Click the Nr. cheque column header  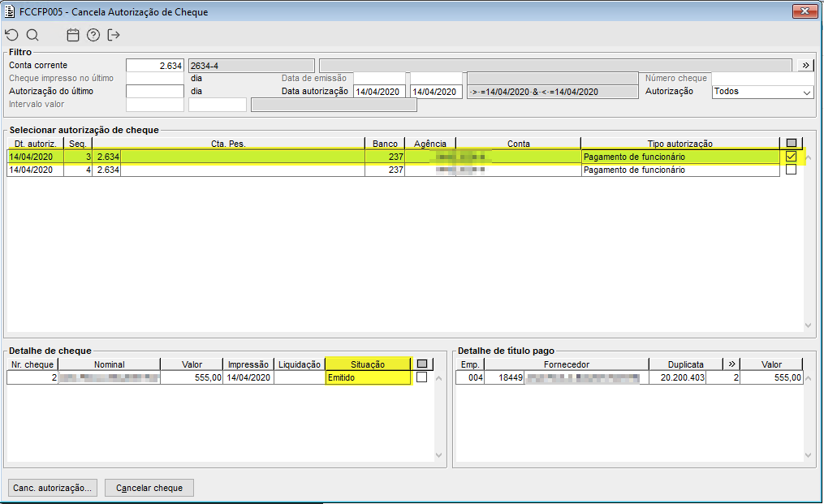click(x=32, y=364)
